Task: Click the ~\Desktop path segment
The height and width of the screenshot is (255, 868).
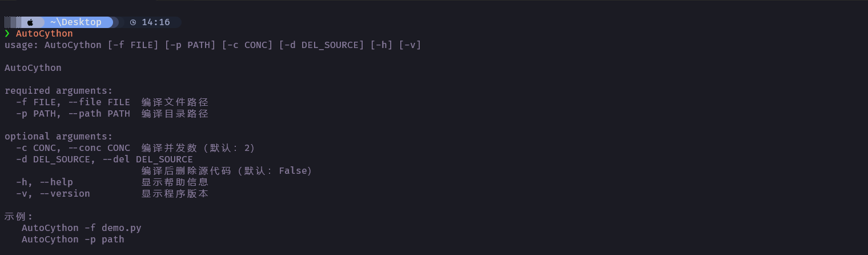Action: [x=75, y=22]
